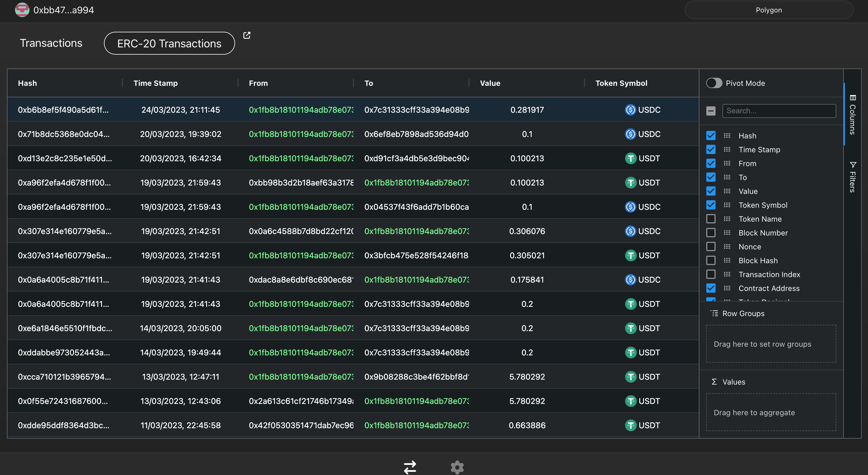Sort by the Token Symbol column header

tap(621, 83)
